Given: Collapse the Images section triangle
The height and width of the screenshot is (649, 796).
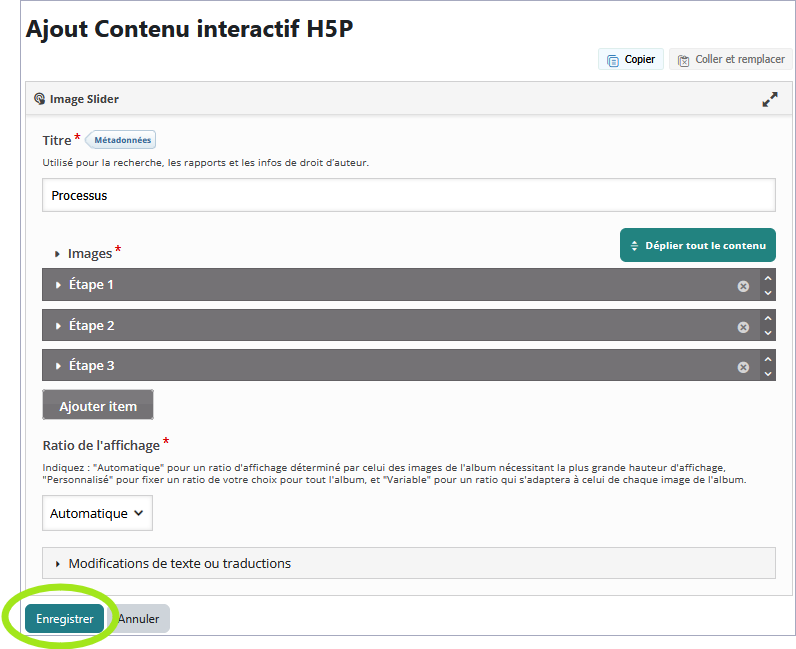Looking at the screenshot, I should coord(58,254).
